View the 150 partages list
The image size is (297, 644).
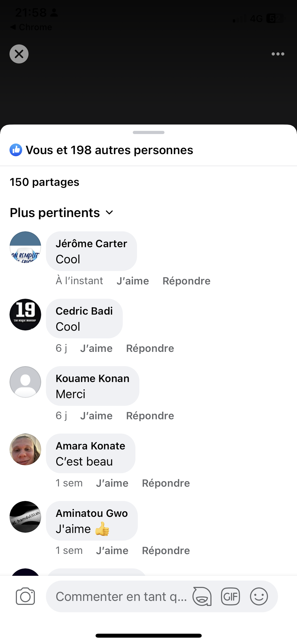(44, 182)
